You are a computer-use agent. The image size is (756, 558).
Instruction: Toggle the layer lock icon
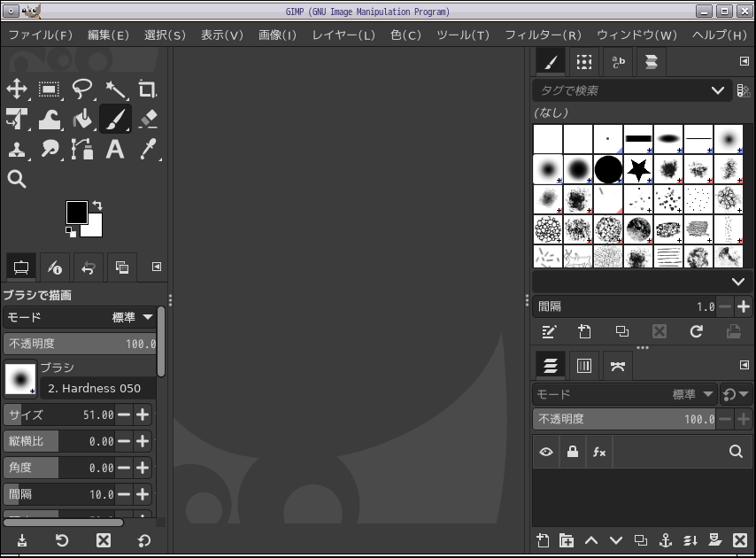pyautogui.click(x=573, y=452)
